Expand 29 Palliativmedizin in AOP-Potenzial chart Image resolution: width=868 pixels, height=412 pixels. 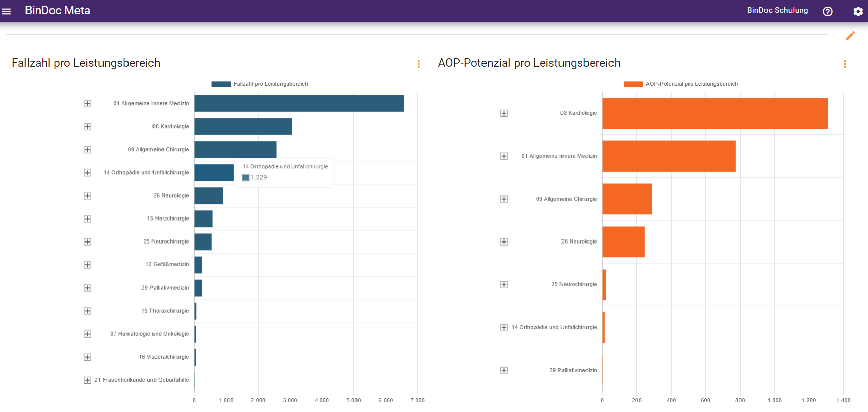point(504,371)
